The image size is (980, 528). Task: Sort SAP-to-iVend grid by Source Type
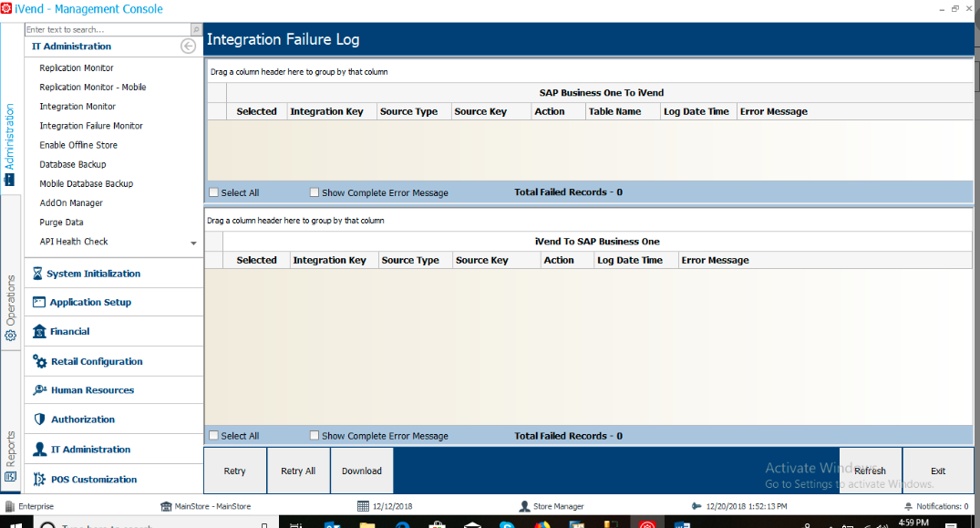(x=413, y=111)
